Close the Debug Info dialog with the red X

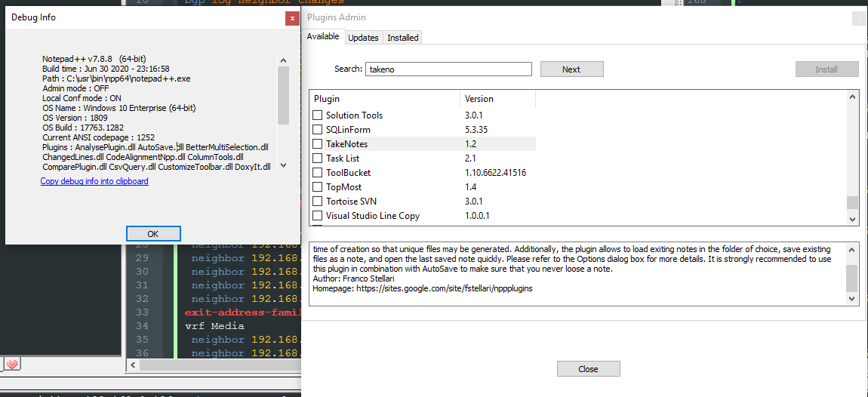click(x=292, y=18)
